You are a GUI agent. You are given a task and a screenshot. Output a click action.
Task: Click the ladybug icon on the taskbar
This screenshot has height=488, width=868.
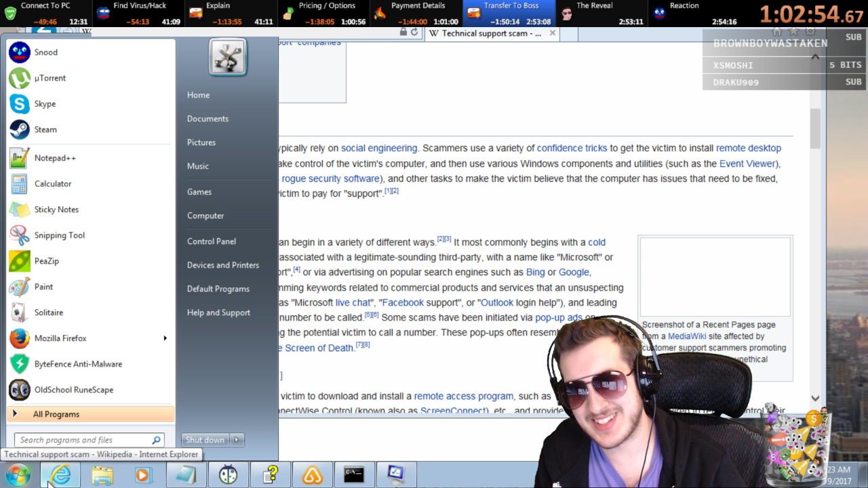click(228, 474)
